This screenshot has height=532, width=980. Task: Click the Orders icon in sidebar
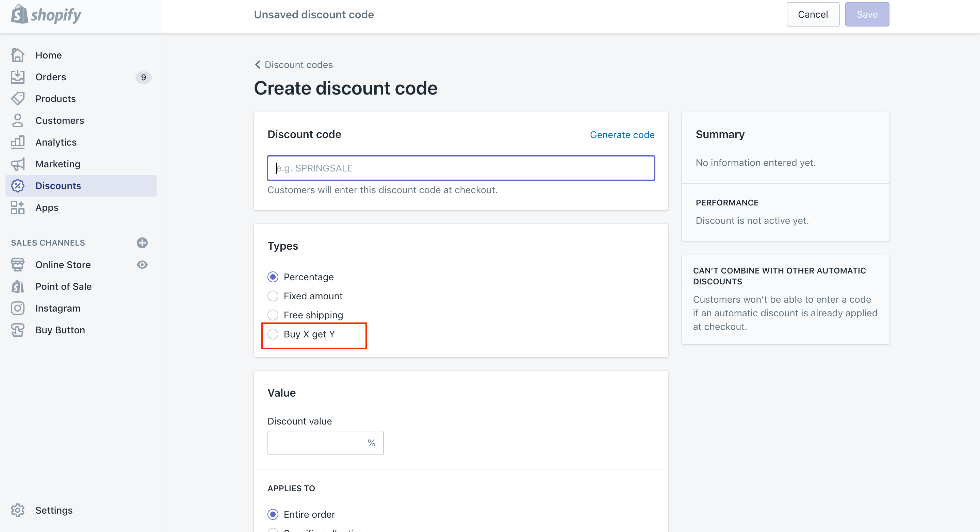18,77
